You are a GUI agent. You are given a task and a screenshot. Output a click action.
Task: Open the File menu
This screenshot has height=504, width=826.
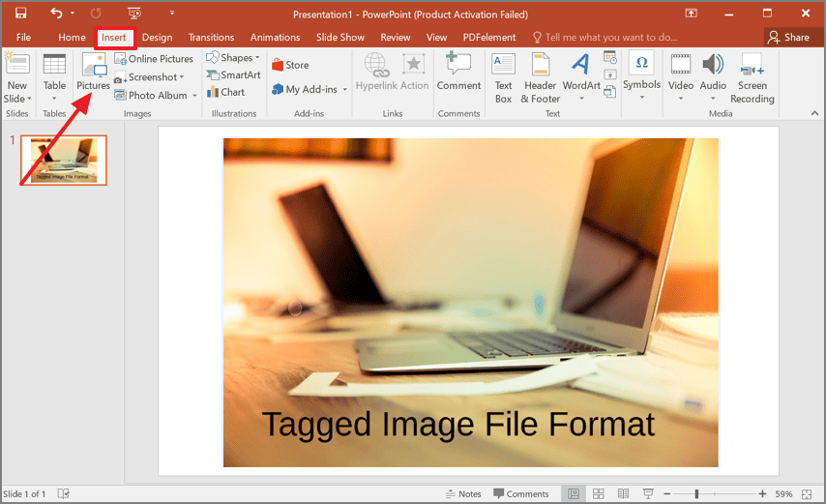coord(23,38)
